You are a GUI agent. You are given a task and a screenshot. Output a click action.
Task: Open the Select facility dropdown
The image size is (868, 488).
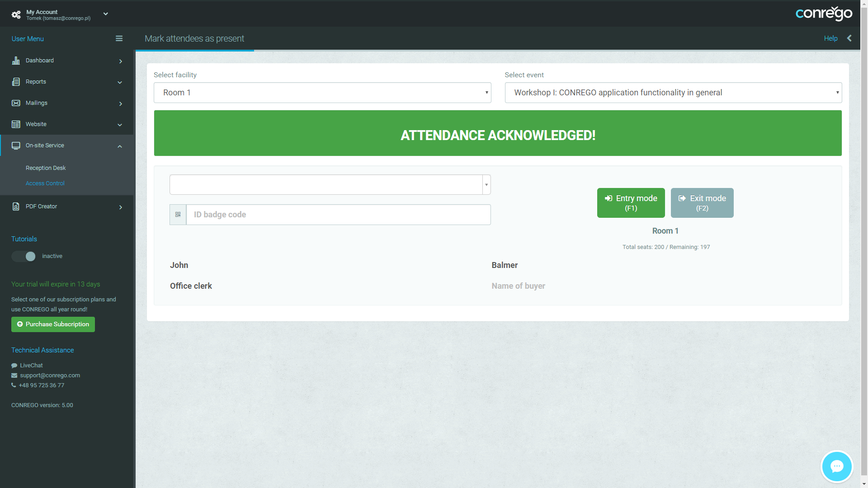tap(322, 93)
